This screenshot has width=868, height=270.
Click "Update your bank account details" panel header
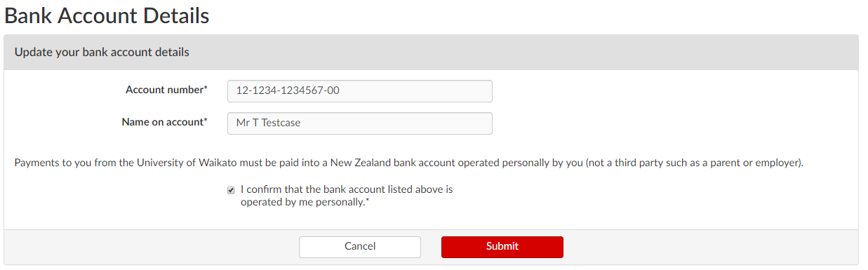(x=102, y=52)
